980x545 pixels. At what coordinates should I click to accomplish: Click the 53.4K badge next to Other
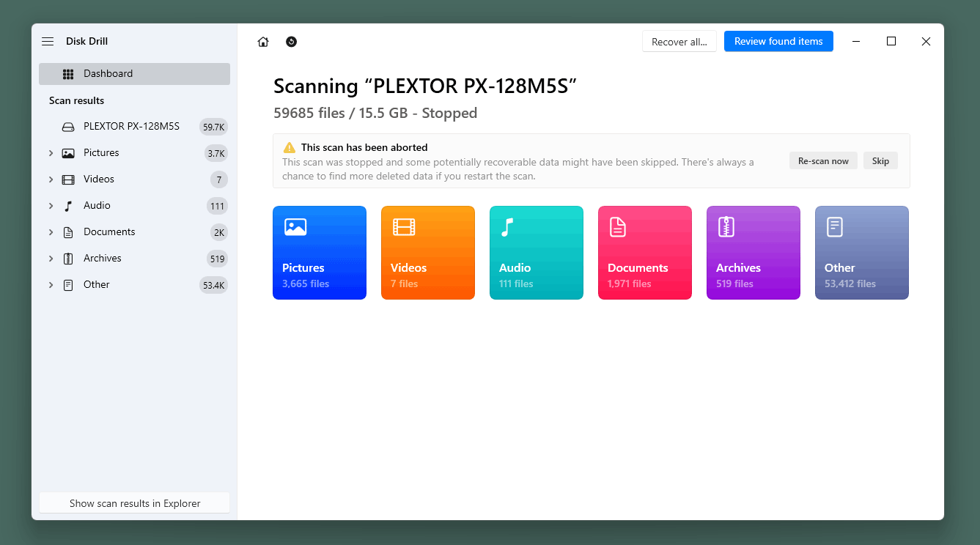[213, 286]
